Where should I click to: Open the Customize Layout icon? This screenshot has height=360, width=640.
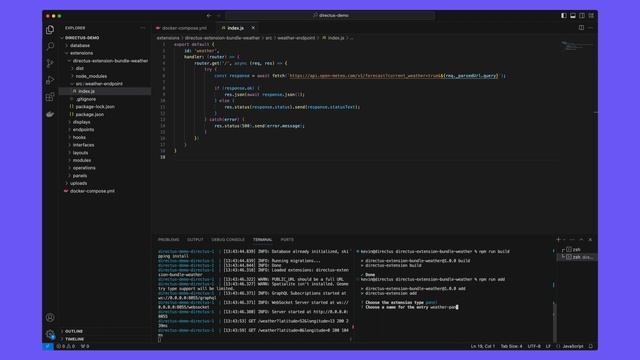point(591,16)
